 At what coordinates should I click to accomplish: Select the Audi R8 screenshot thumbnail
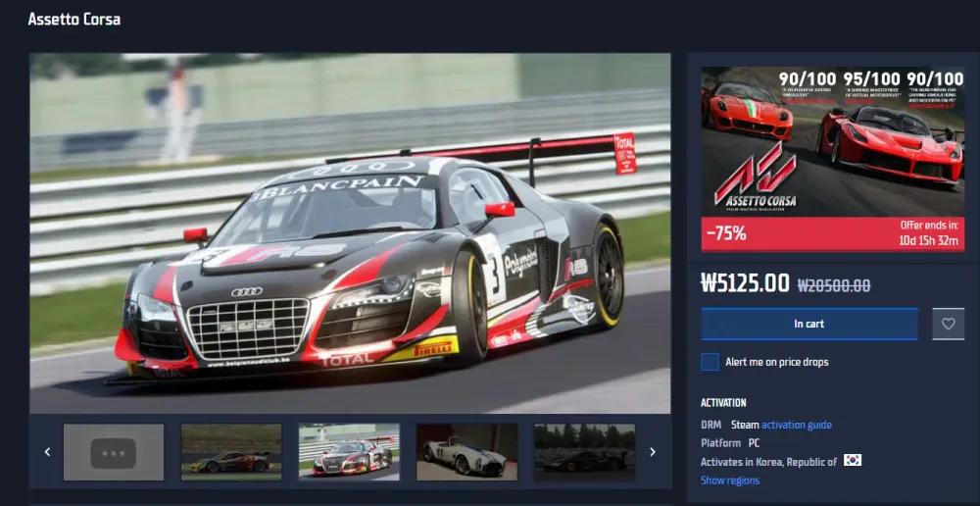[349, 452]
